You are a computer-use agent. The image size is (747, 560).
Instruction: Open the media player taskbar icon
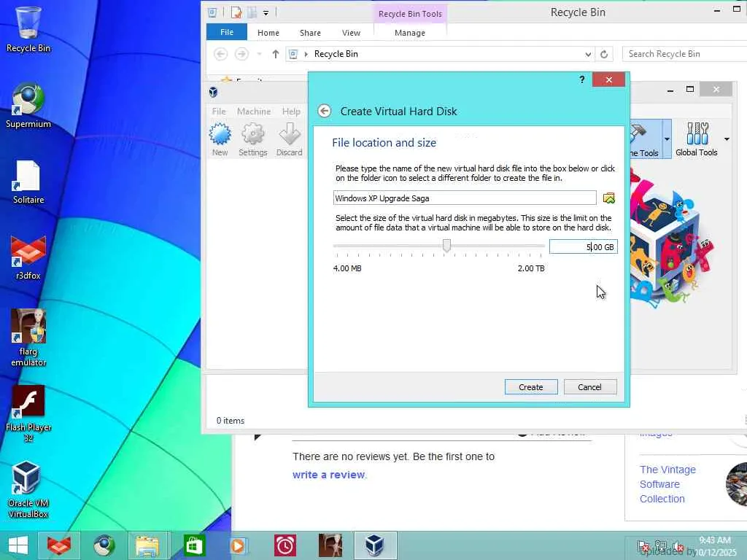tap(239, 545)
